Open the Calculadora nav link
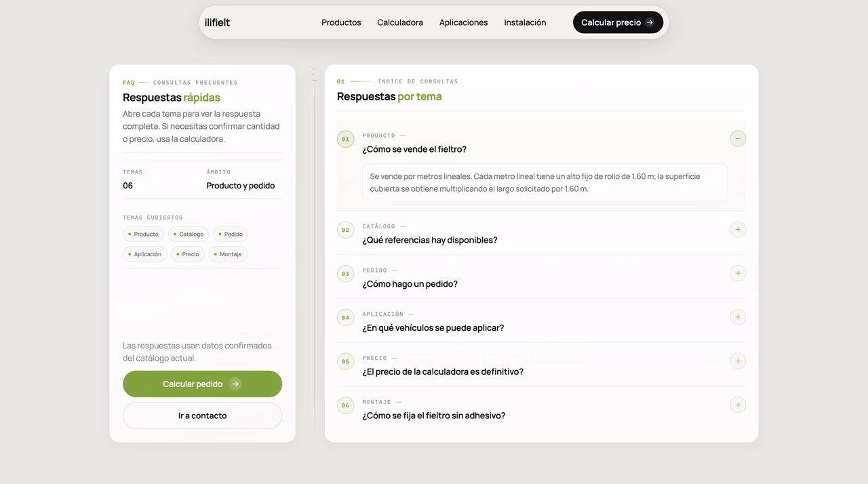 click(x=400, y=22)
